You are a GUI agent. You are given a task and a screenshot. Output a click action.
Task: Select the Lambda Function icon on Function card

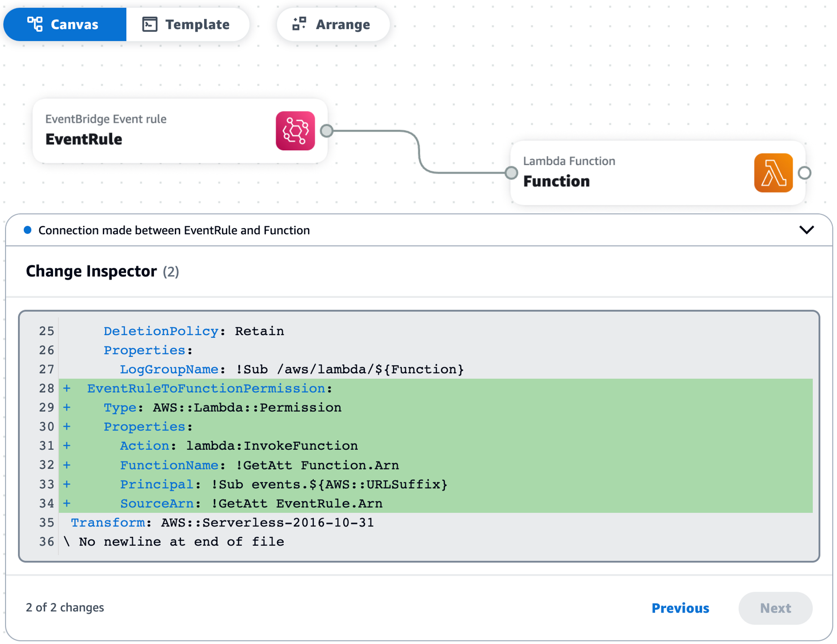773,173
